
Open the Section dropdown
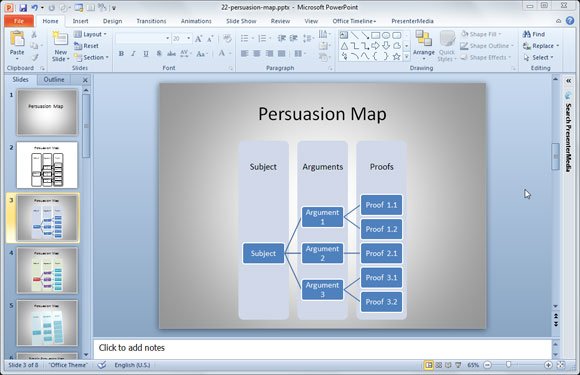coord(91,57)
